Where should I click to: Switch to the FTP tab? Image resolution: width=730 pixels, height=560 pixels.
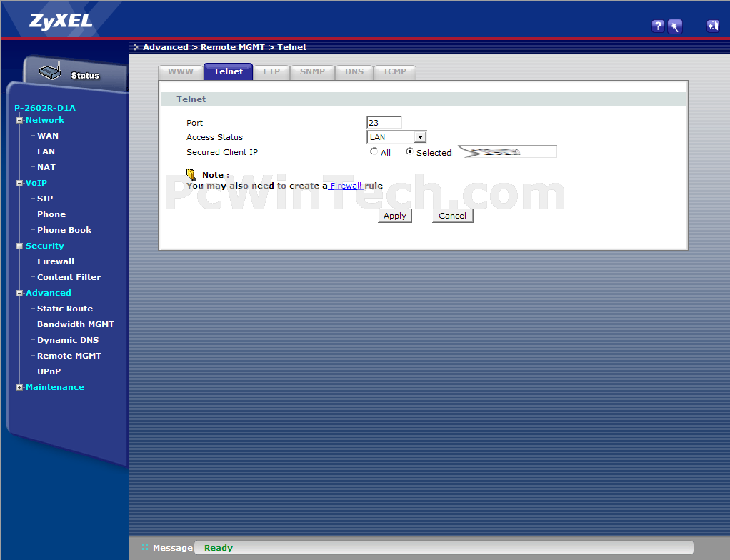coord(271,71)
